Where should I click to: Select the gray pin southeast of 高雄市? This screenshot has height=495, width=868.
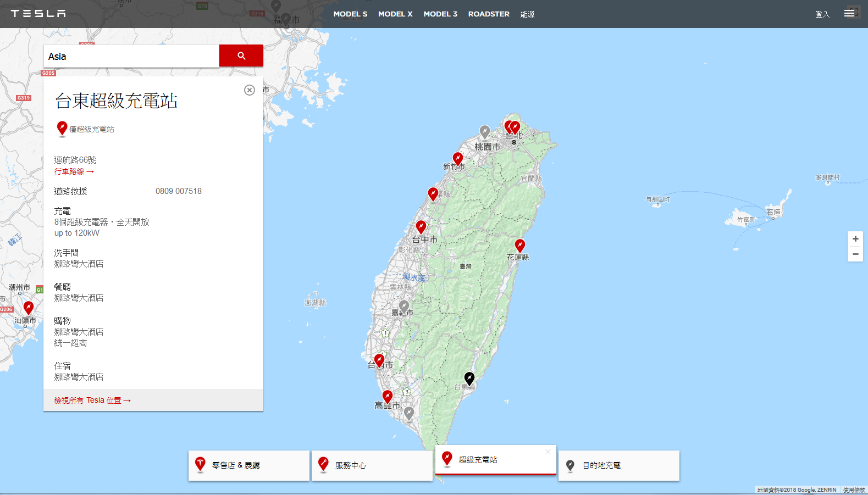pos(409,413)
